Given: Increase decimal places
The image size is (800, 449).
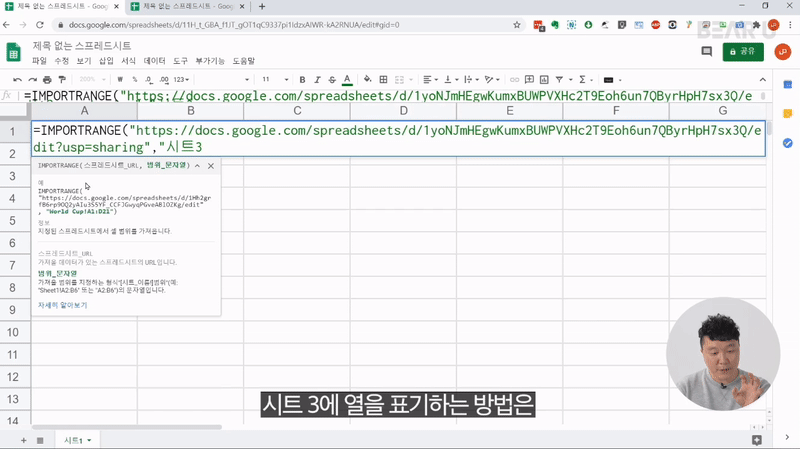Looking at the screenshot, I should 164,80.
